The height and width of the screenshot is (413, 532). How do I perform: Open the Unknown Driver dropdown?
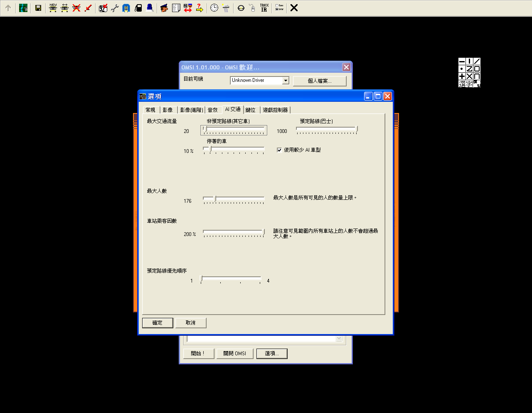(x=286, y=81)
